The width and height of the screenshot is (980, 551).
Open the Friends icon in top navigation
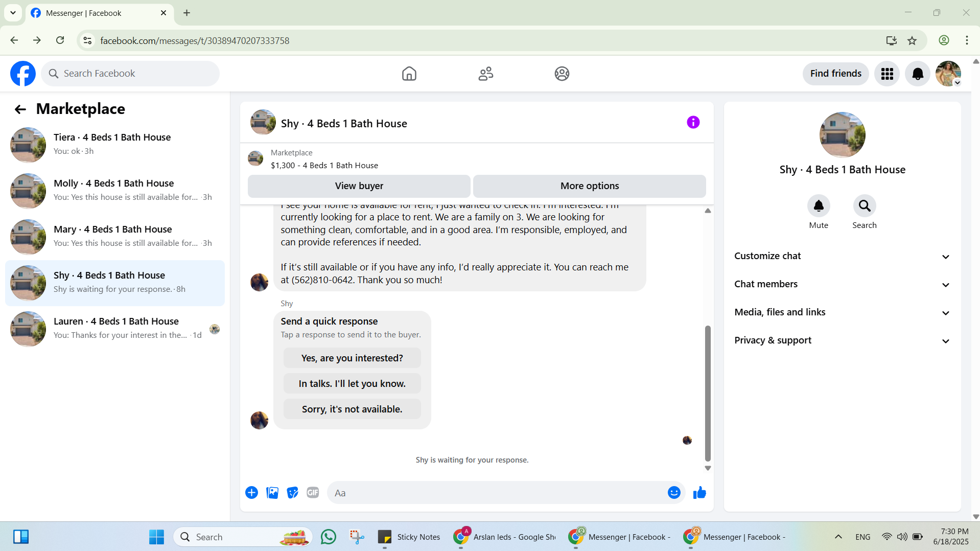485,74
